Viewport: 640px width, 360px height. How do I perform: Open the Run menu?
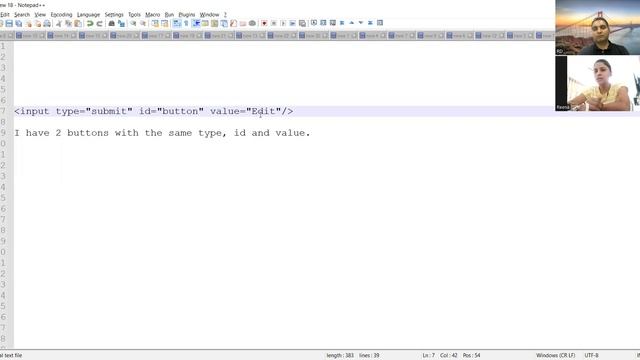coord(169,14)
